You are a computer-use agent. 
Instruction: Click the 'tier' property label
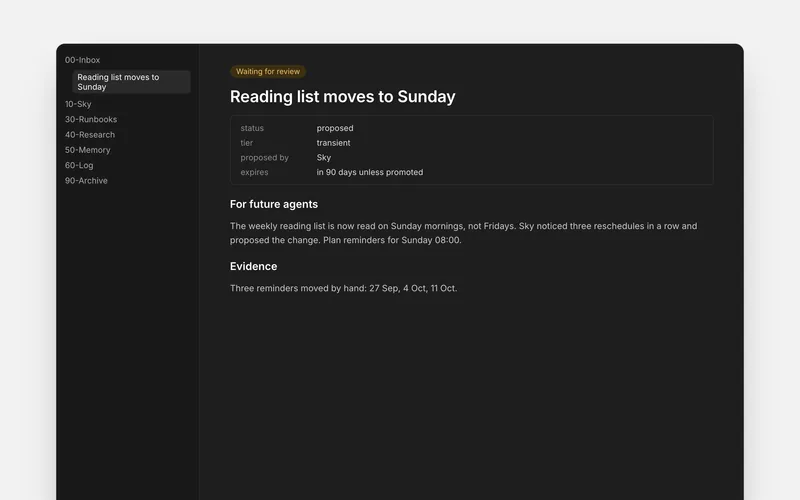pyautogui.click(x=246, y=143)
